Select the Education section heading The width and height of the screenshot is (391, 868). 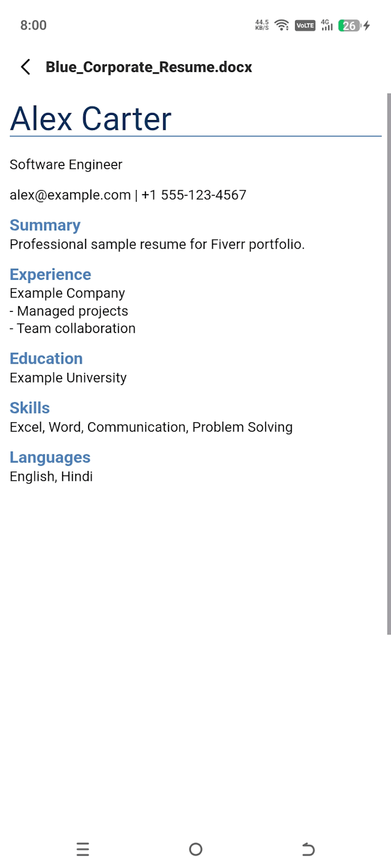pyautogui.click(x=46, y=358)
